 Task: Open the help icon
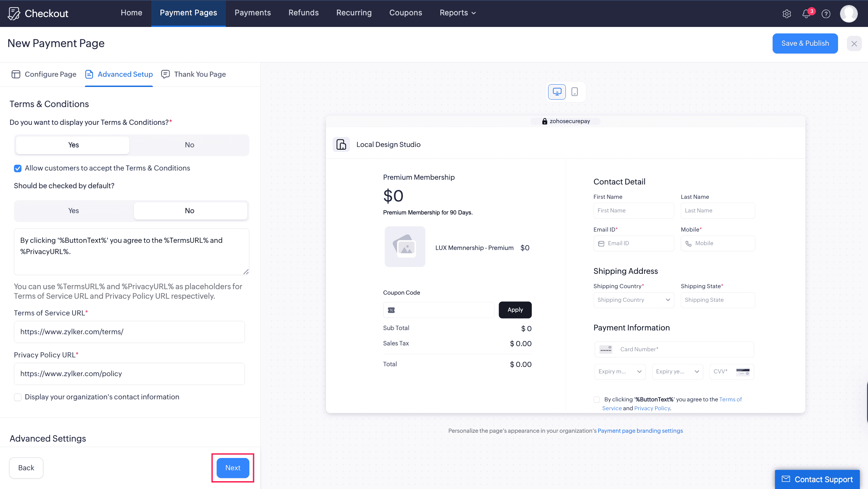point(826,14)
